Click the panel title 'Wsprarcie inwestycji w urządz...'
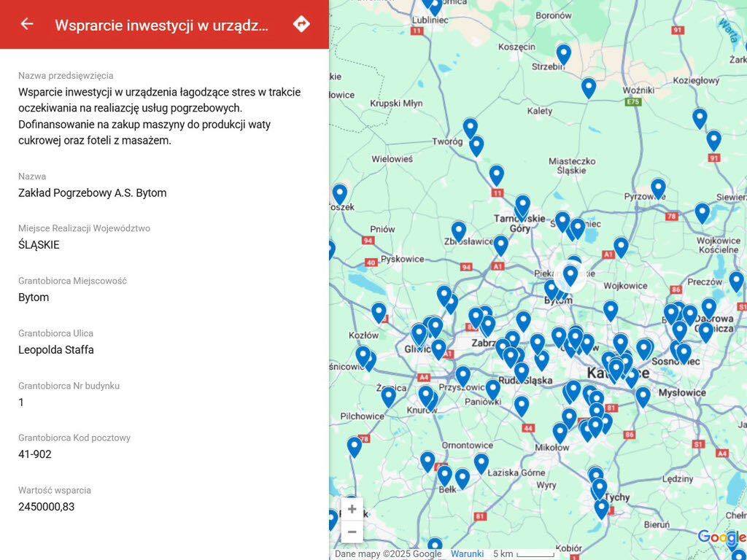Image resolution: width=747 pixels, height=560 pixels. pos(162,25)
